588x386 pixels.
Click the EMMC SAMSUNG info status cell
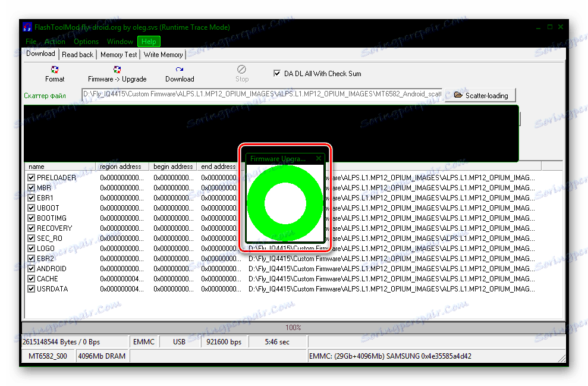point(435,356)
